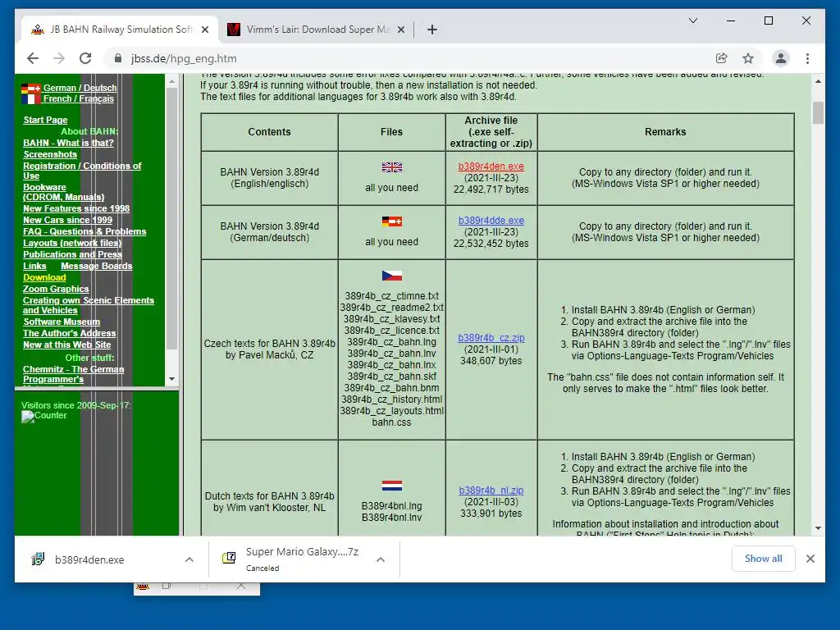This screenshot has width=840, height=630.
Task: Open Chemnitz - The German Programmer's link
Action: (73, 374)
